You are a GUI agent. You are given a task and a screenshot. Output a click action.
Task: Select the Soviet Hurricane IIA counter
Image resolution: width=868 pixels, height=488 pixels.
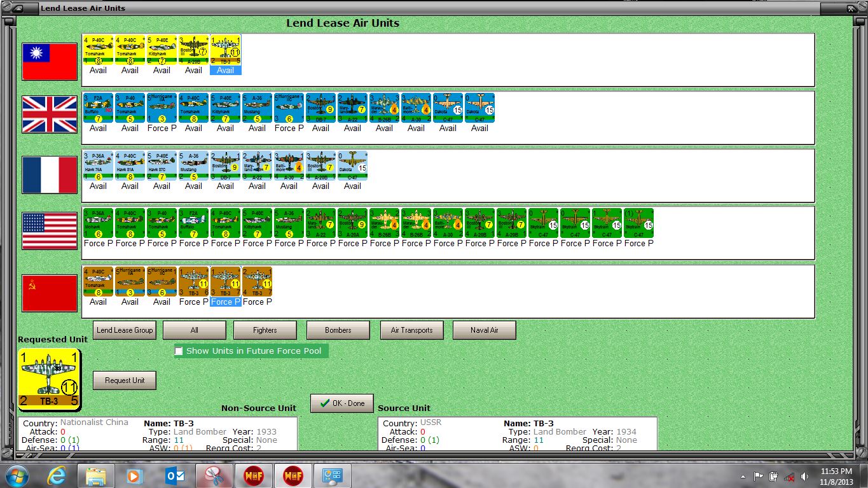[x=130, y=282]
